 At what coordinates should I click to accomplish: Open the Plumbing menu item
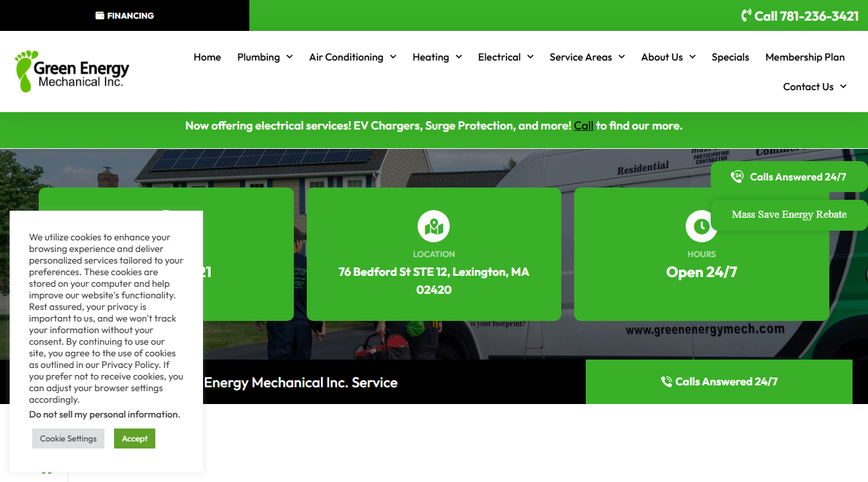click(258, 57)
